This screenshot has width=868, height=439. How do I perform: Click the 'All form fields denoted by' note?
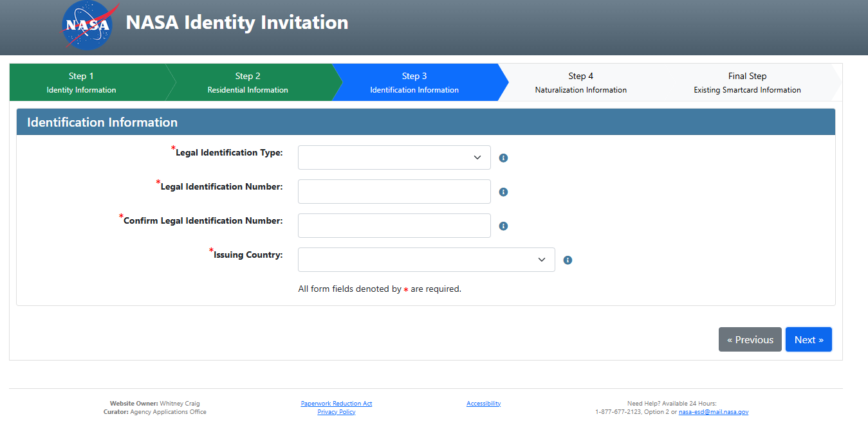point(380,289)
